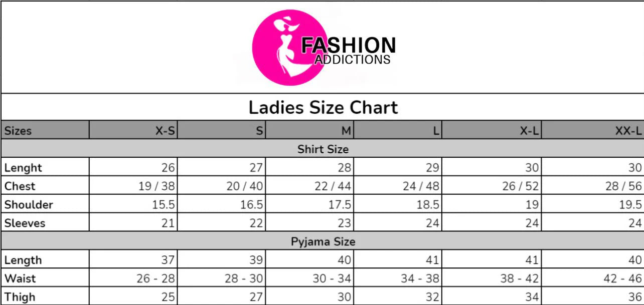Select the Ladies Size Chart title
644x305 pixels.
pos(324,107)
